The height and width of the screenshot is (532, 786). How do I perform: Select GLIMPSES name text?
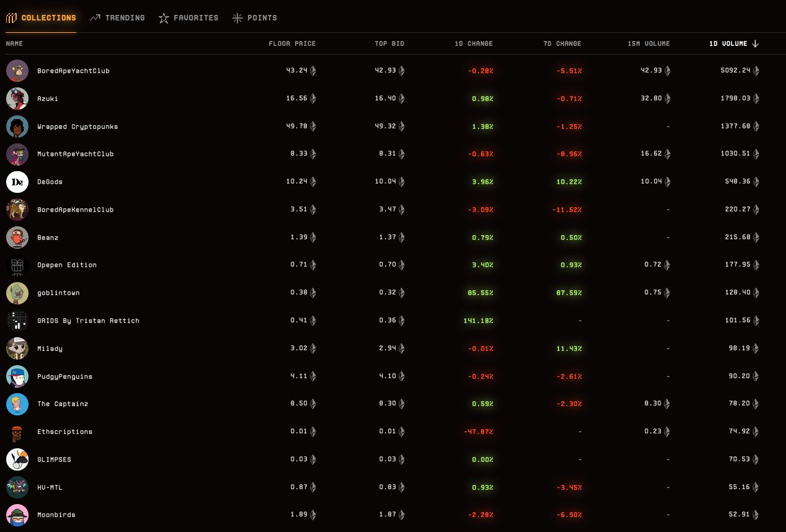pos(54,459)
